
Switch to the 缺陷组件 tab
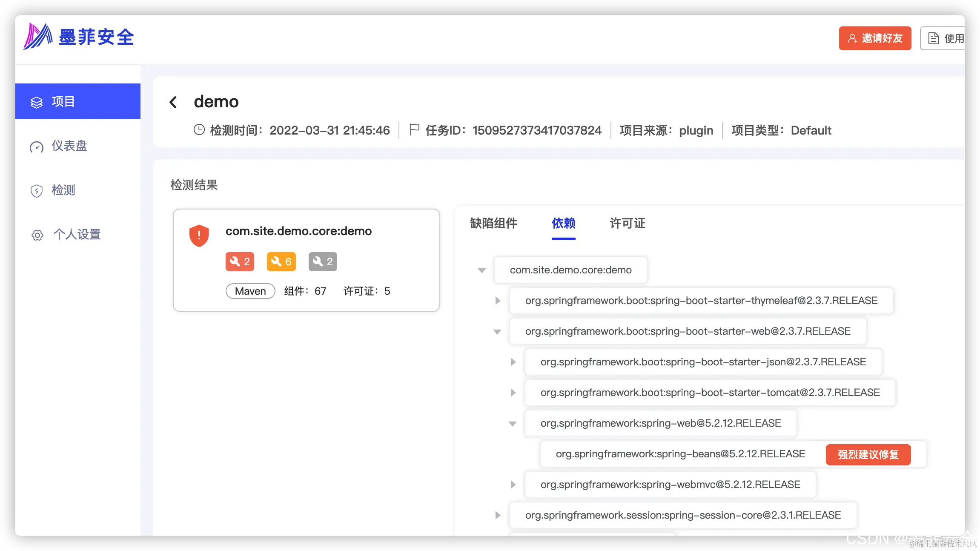493,223
